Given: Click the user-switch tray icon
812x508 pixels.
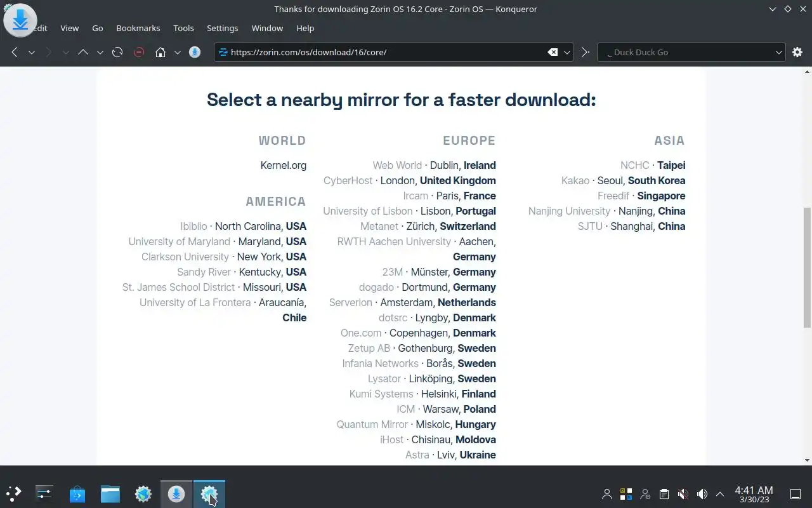Looking at the screenshot, I should pyautogui.click(x=645, y=493).
